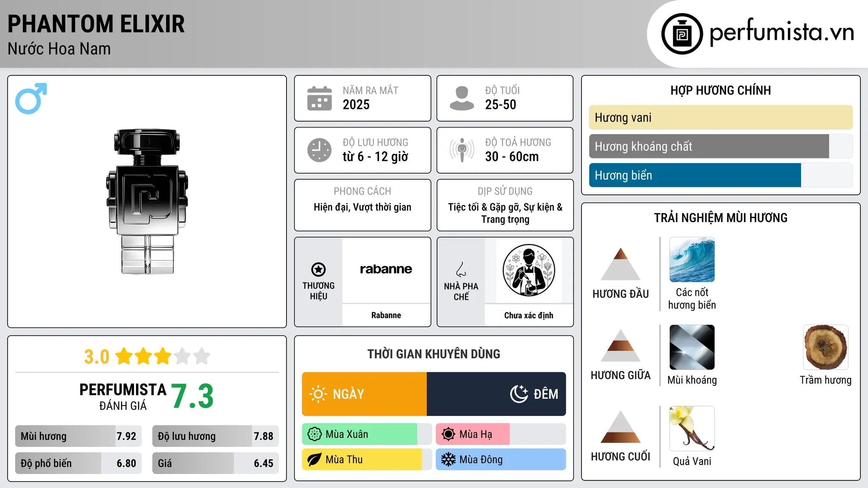The image size is (868, 488).
Task: Click the longevity value từ 6 - 12 giờ
Action: pos(376,157)
